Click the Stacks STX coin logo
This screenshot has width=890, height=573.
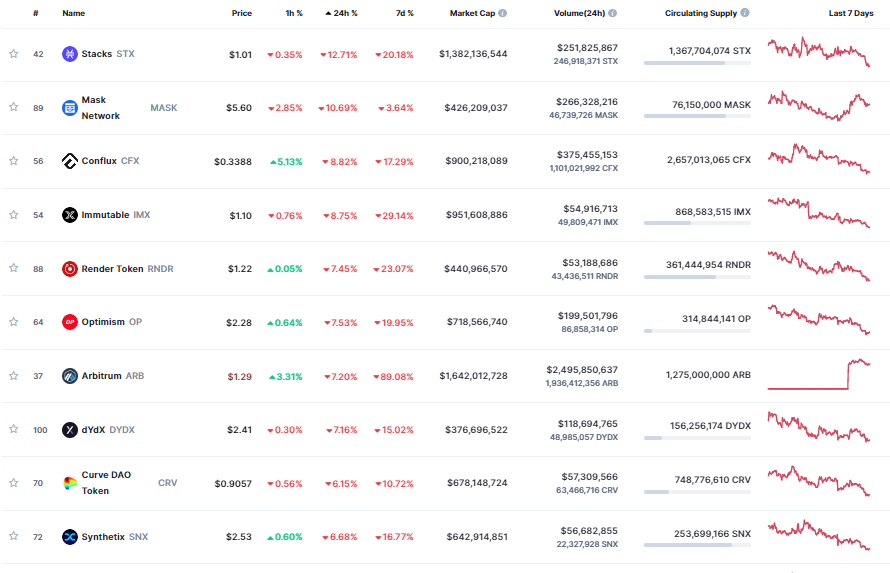(69, 54)
